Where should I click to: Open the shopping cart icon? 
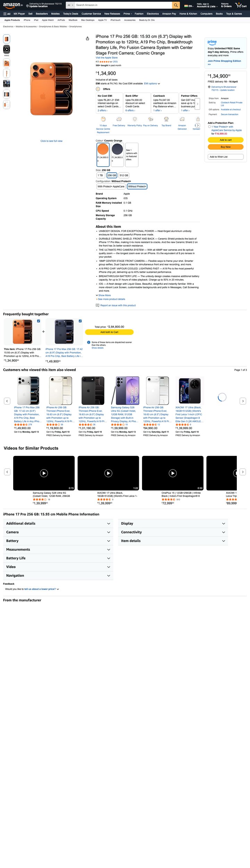pyautogui.click(x=241, y=5)
